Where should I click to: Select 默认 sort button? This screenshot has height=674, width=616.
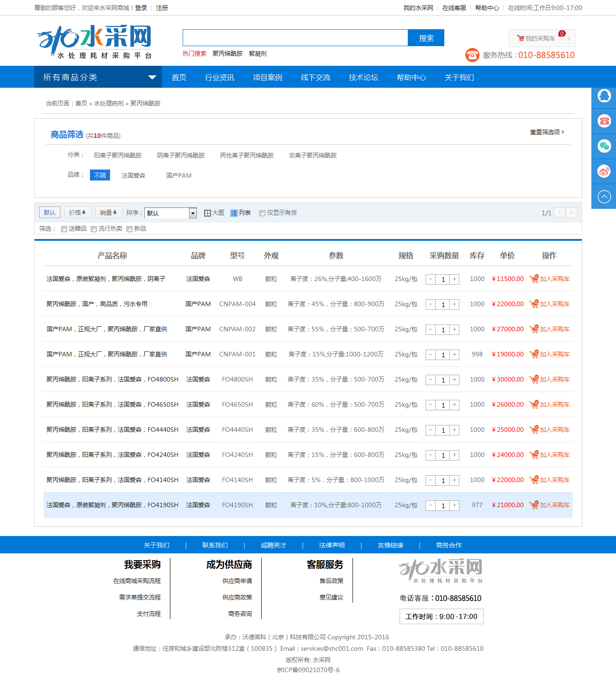(x=50, y=212)
